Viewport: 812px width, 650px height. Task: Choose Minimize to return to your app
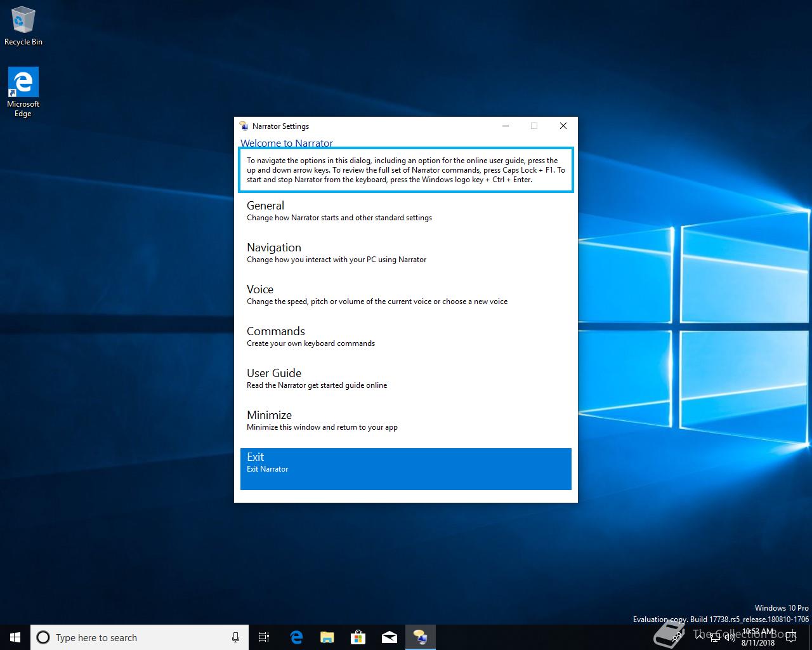[x=405, y=420]
